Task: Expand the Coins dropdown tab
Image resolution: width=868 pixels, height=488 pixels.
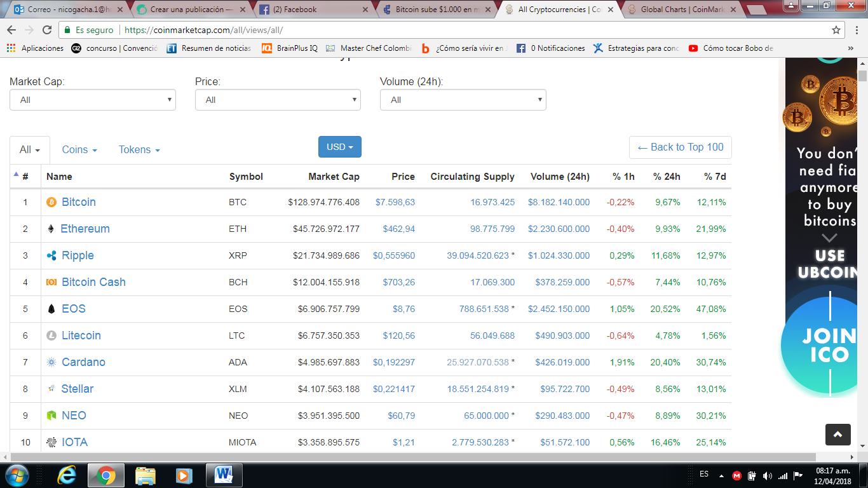Action: click(79, 149)
